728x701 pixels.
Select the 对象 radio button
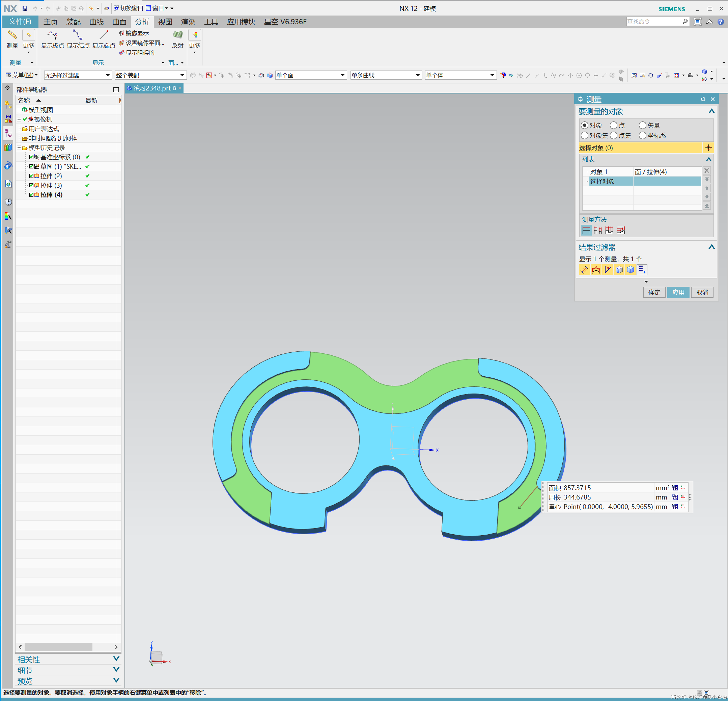point(585,125)
